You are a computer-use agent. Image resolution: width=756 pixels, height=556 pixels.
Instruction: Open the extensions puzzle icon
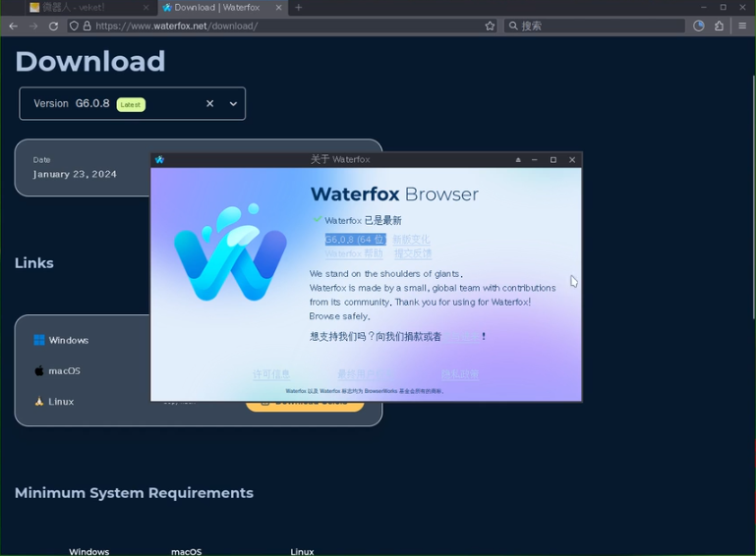point(719,26)
